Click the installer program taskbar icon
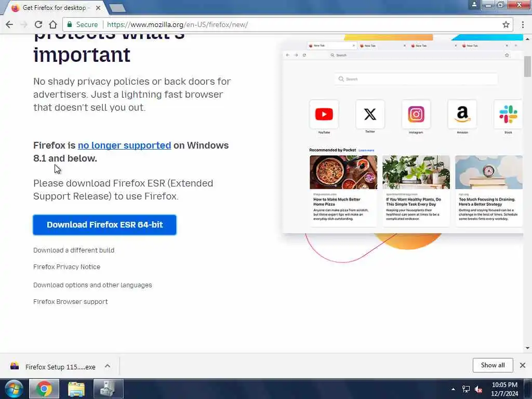 coord(109,389)
